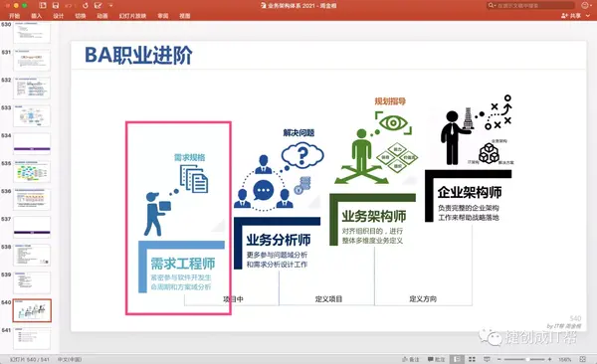The height and width of the screenshot is (364, 597).
Task: Click the BA职业进阶 slide title
Action: 138,56
